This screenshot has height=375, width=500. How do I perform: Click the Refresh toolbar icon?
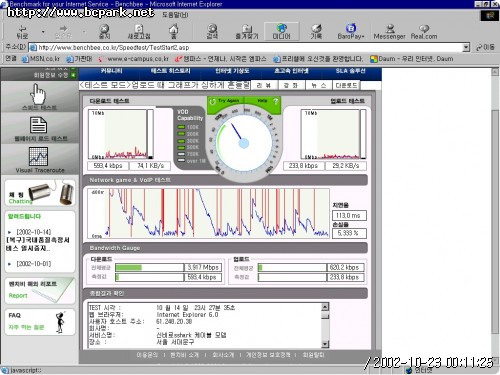[139, 31]
